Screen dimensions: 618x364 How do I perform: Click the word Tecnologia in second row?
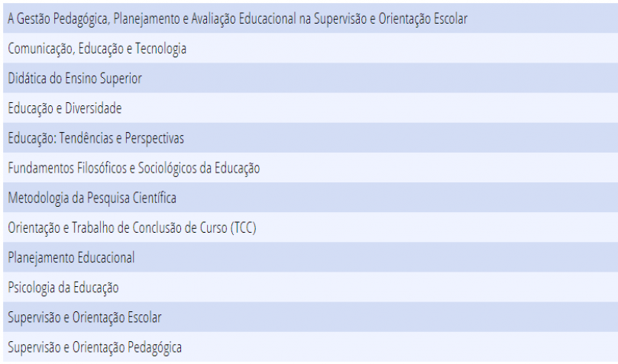[161, 49]
